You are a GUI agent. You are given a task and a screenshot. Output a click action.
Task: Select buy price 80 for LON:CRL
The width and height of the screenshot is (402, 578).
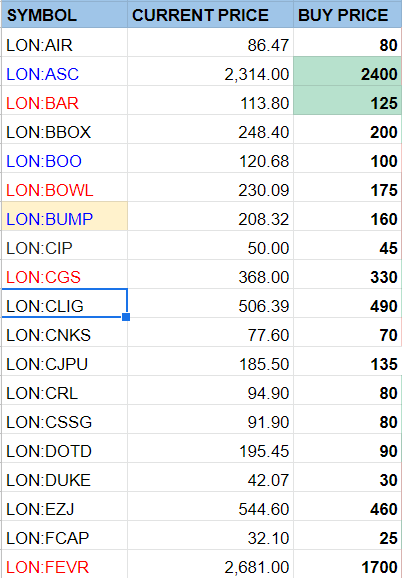click(x=347, y=390)
